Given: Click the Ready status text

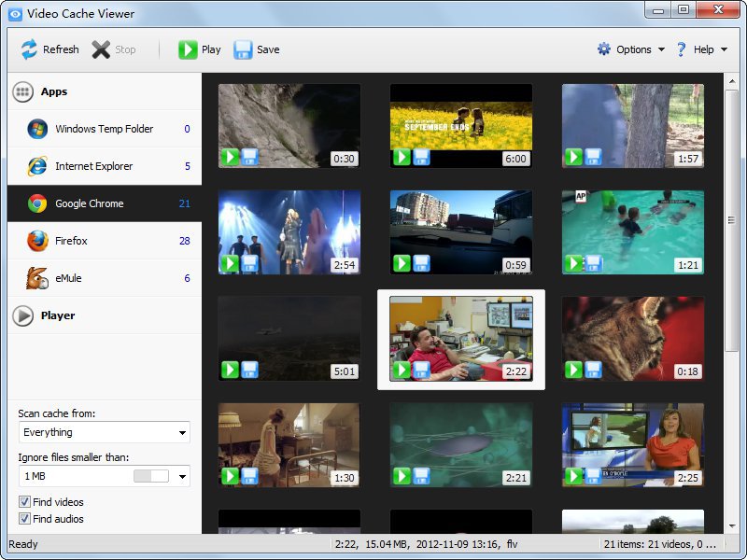Looking at the screenshot, I should click(22, 544).
